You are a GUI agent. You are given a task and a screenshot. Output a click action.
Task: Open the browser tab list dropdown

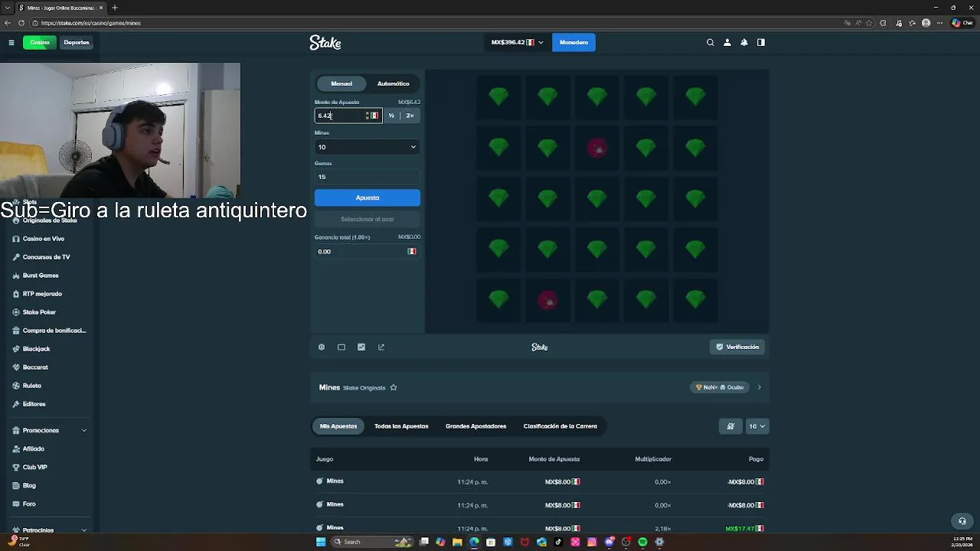click(8, 8)
